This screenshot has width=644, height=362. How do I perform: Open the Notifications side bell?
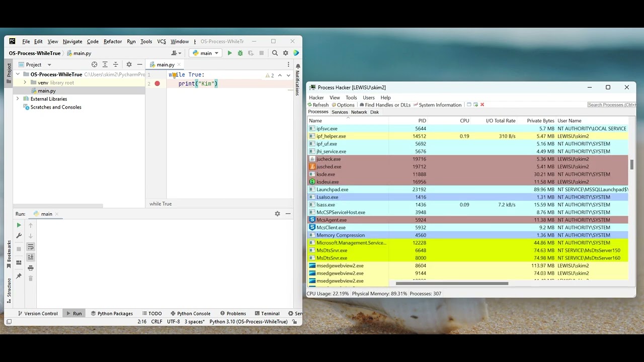point(298,66)
